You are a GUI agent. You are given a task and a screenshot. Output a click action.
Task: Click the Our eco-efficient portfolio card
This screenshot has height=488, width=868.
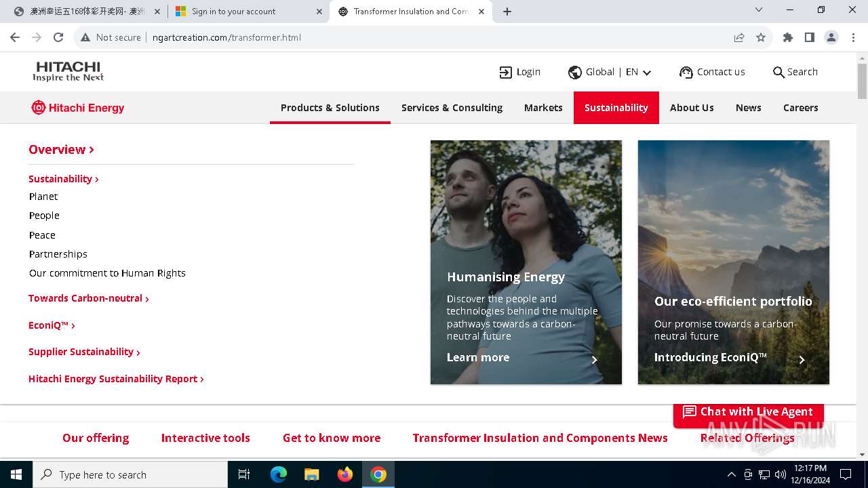(733, 262)
